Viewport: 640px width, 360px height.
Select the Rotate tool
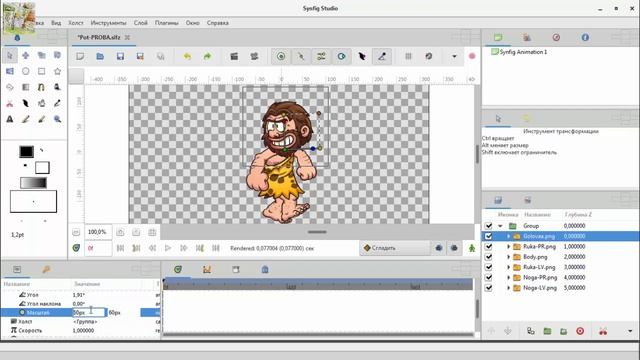click(58, 55)
